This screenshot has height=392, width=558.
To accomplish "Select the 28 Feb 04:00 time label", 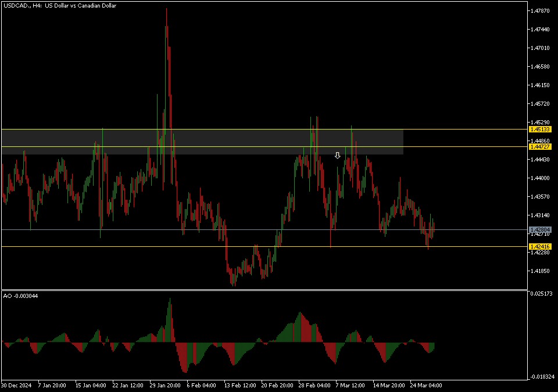I will point(316,385).
